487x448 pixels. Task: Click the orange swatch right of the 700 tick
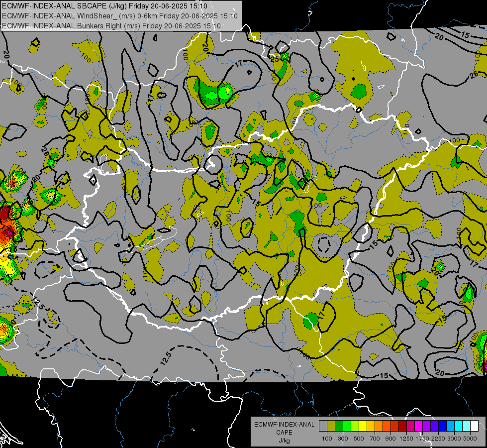(379, 426)
